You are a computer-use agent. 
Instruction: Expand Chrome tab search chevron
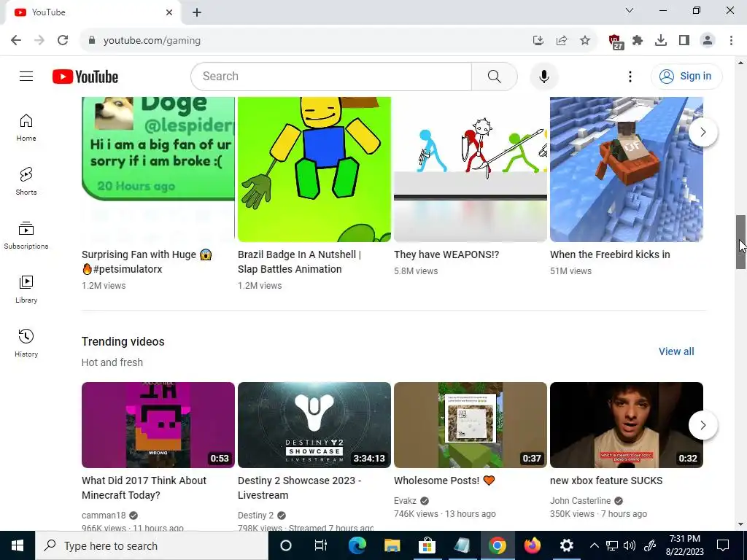pyautogui.click(x=630, y=10)
